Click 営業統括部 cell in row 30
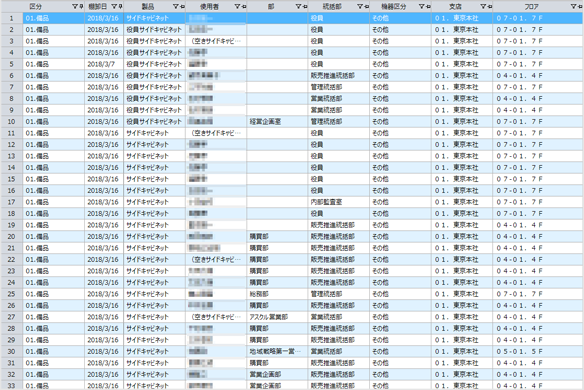The height and width of the screenshot is (390, 584). (339, 351)
